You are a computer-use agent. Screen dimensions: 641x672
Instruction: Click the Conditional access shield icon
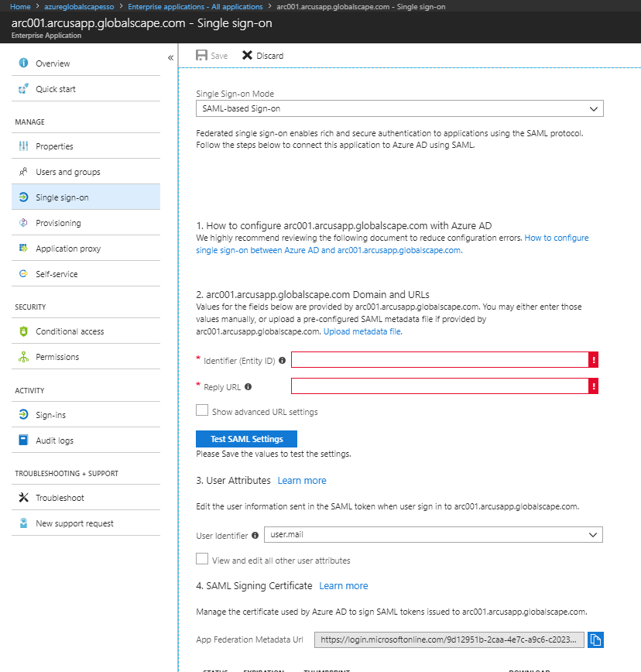click(23, 331)
